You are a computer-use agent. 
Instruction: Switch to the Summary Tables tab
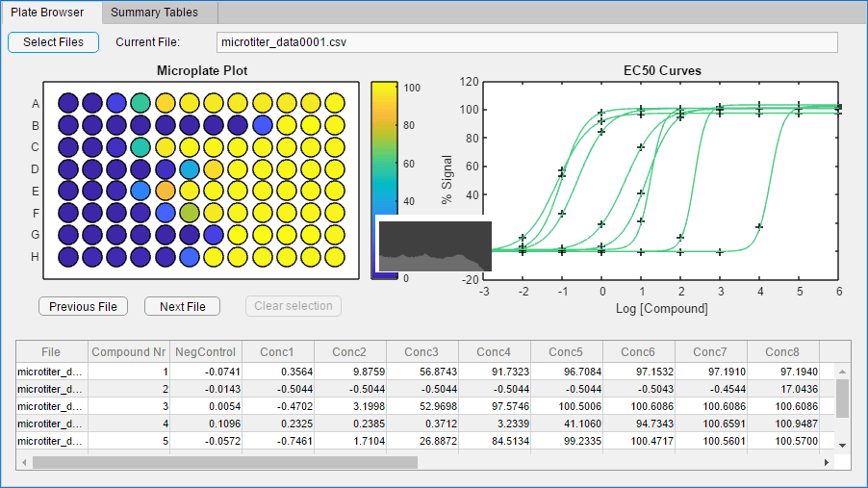[x=154, y=13]
